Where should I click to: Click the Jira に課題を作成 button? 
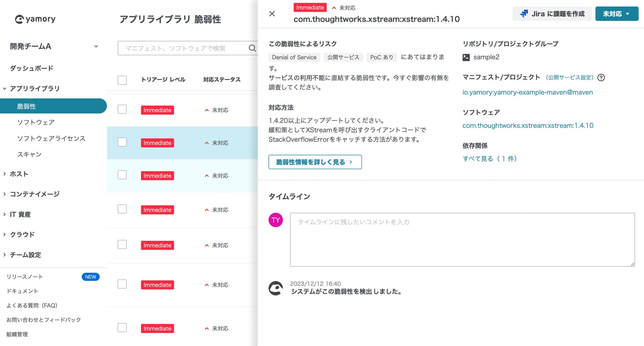(x=552, y=14)
